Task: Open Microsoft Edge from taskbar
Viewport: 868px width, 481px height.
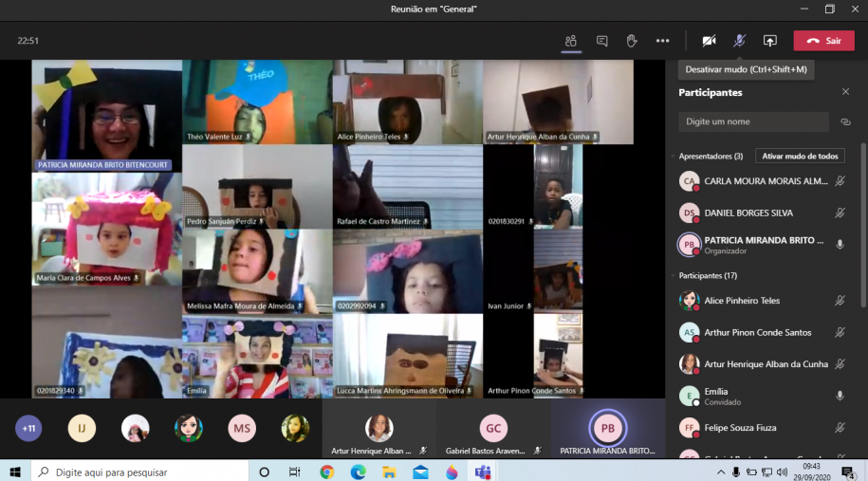Action: click(x=359, y=472)
